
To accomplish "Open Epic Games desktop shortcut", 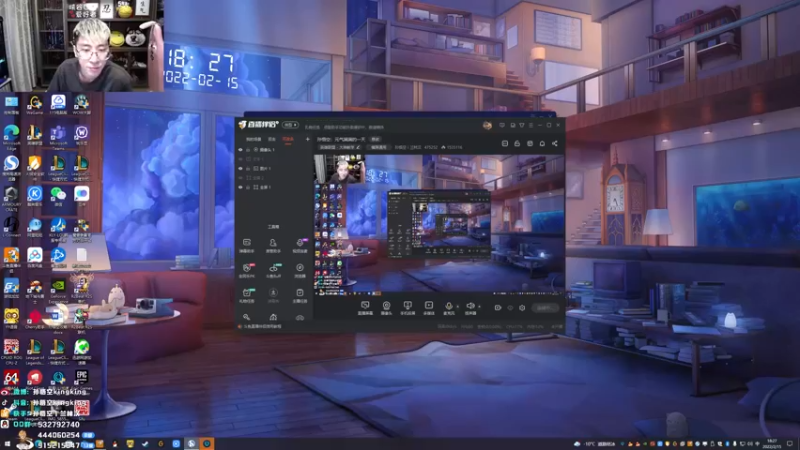I will pyautogui.click(x=82, y=381).
